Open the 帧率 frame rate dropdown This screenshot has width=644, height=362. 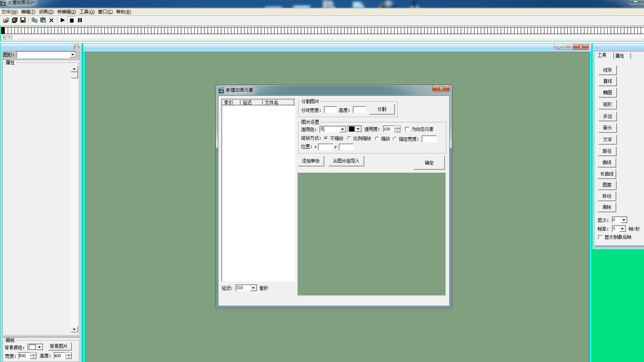622,229
